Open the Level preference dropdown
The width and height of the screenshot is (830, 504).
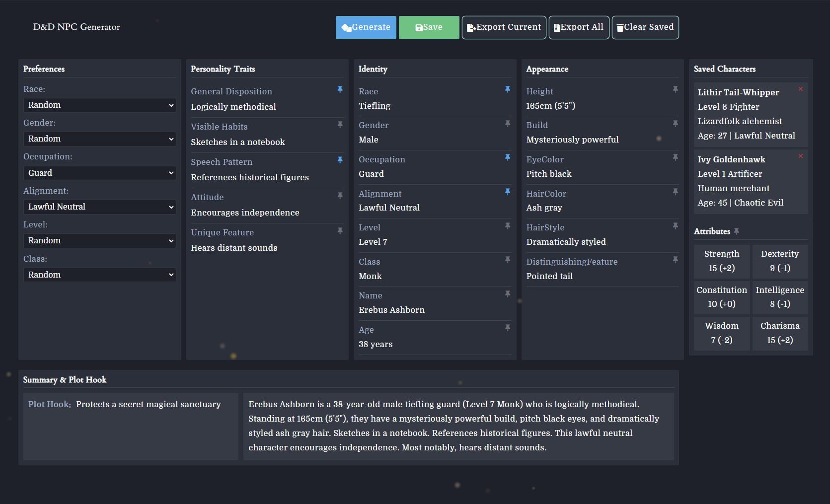coord(100,241)
